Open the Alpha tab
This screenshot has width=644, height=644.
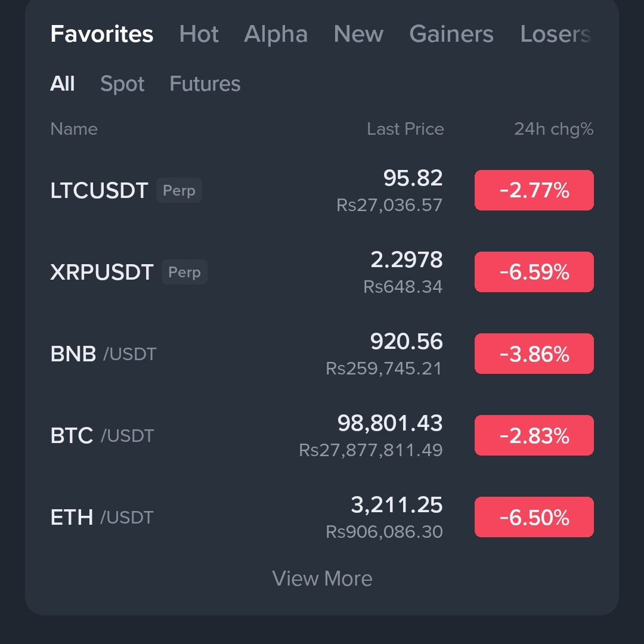click(x=275, y=34)
